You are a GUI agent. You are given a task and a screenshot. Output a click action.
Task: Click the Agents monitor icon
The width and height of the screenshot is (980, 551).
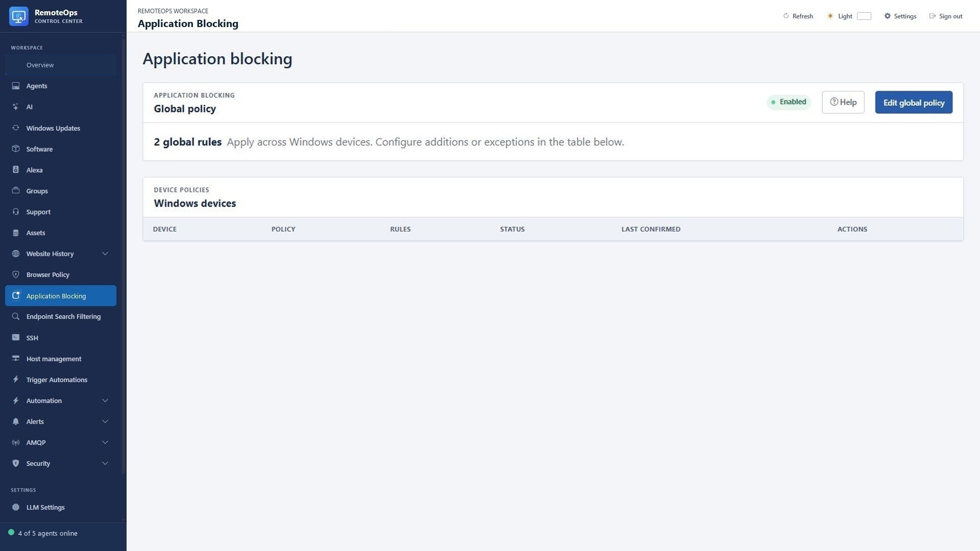[x=16, y=86]
